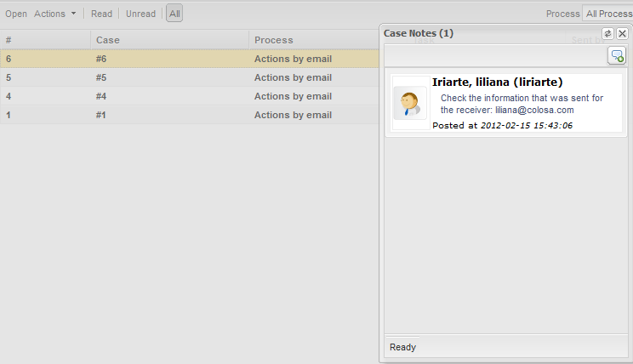
Task: Expand the Actions dropdown menu
Action: click(x=55, y=14)
